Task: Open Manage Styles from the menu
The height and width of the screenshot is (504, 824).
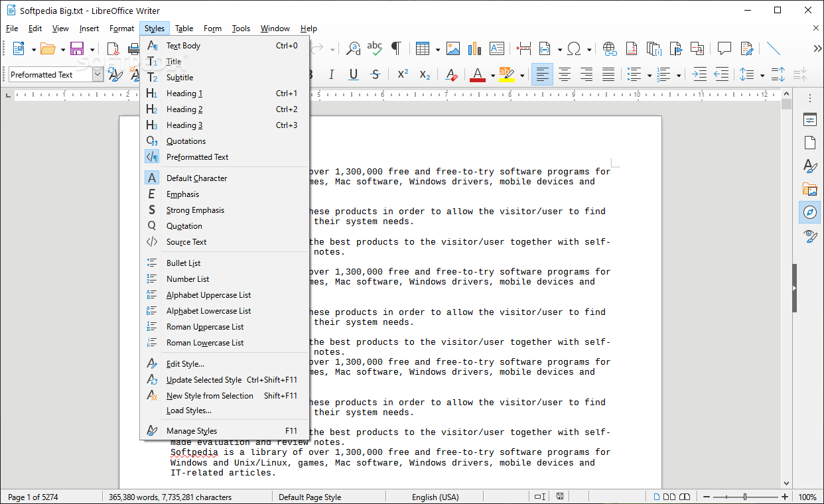Action: click(224, 431)
